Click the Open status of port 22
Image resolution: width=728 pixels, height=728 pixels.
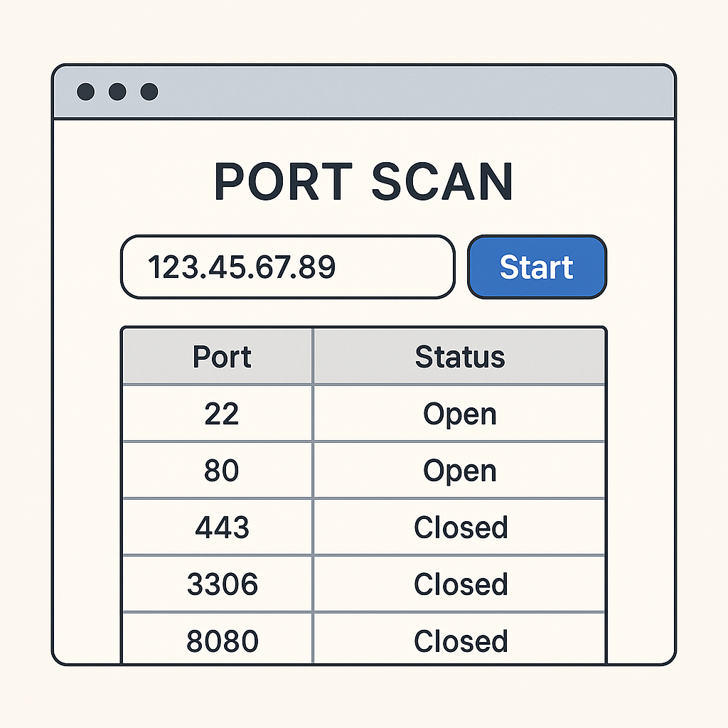pos(459,414)
